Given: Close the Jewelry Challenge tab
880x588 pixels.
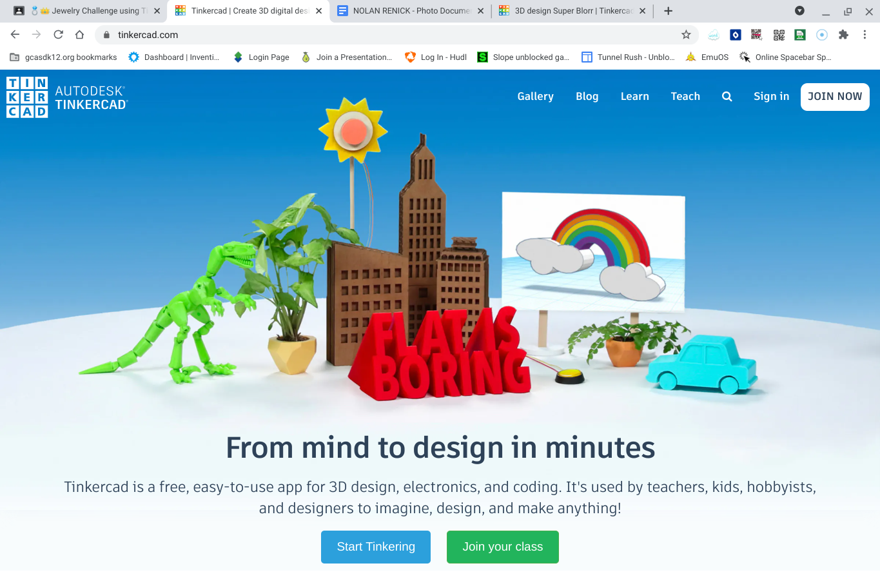Looking at the screenshot, I should pos(157,11).
